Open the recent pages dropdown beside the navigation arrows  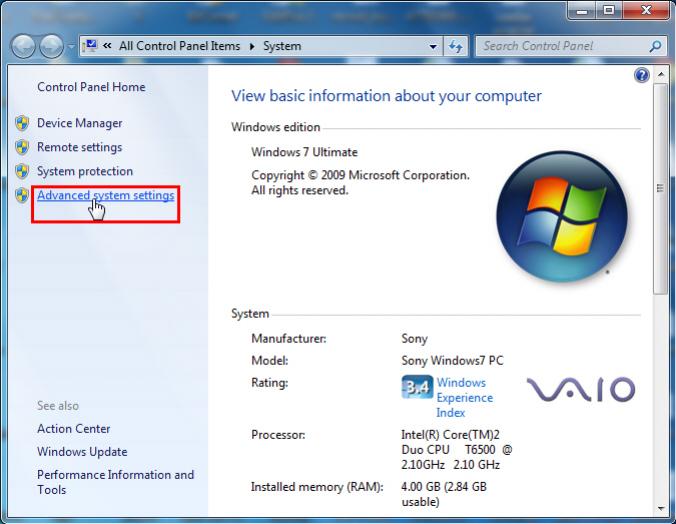click(x=71, y=46)
